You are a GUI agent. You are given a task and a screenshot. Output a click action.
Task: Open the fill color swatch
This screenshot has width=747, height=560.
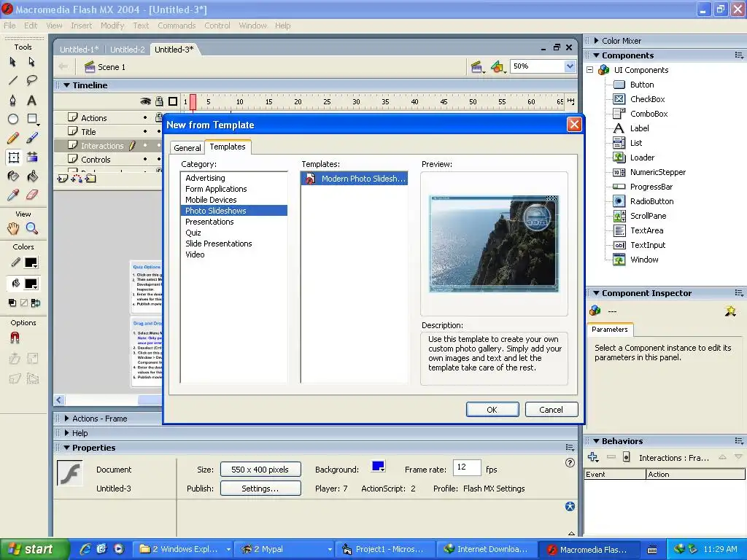click(x=31, y=284)
